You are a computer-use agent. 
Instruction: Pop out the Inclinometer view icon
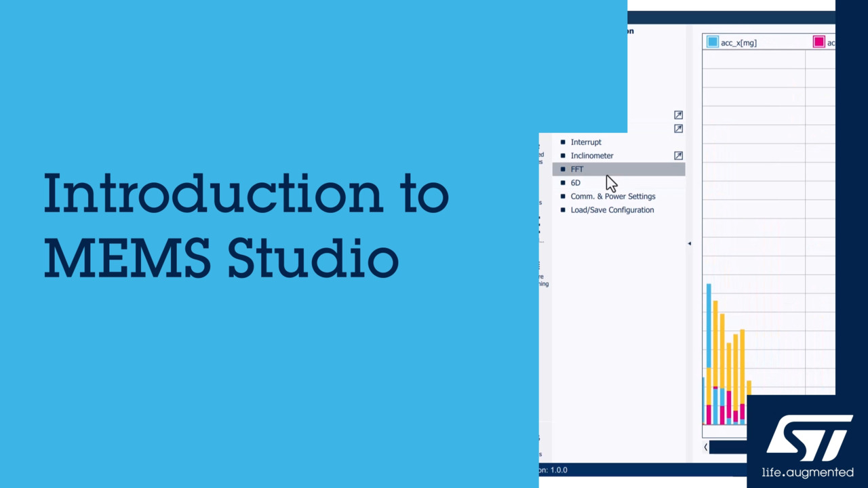point(678,156)
